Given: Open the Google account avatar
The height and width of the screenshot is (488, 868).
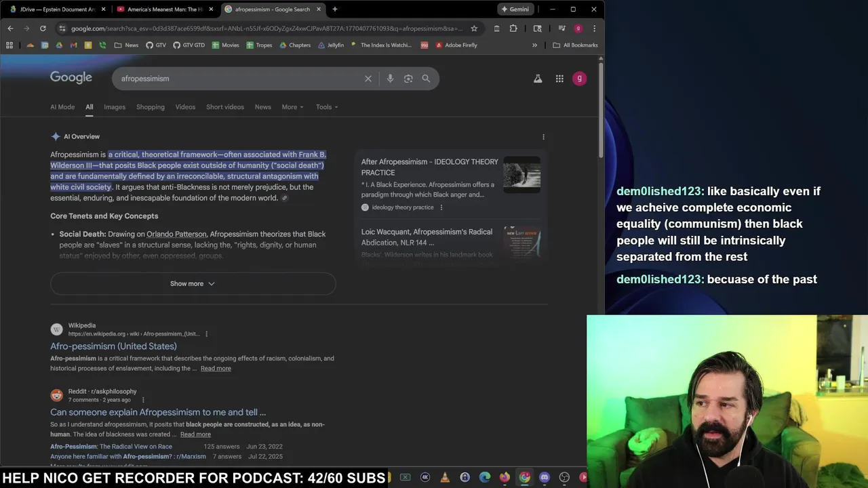Looking at the screenshot, I should point(579,79).
